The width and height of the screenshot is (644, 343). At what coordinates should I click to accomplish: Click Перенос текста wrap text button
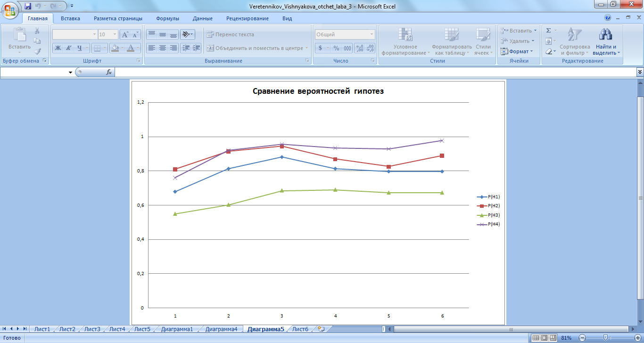(x=231, y=34)
